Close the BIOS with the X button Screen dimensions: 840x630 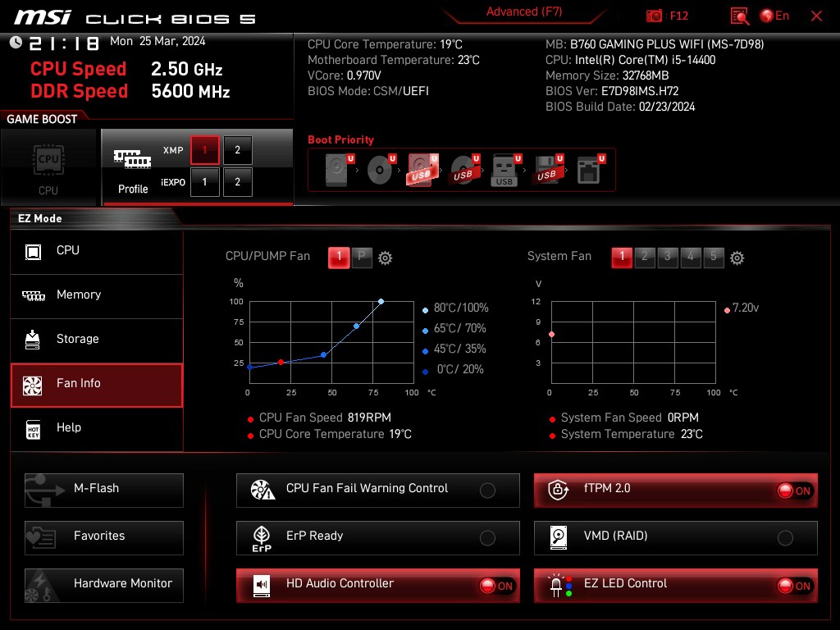pyautogui.click(x=816, y=16)
